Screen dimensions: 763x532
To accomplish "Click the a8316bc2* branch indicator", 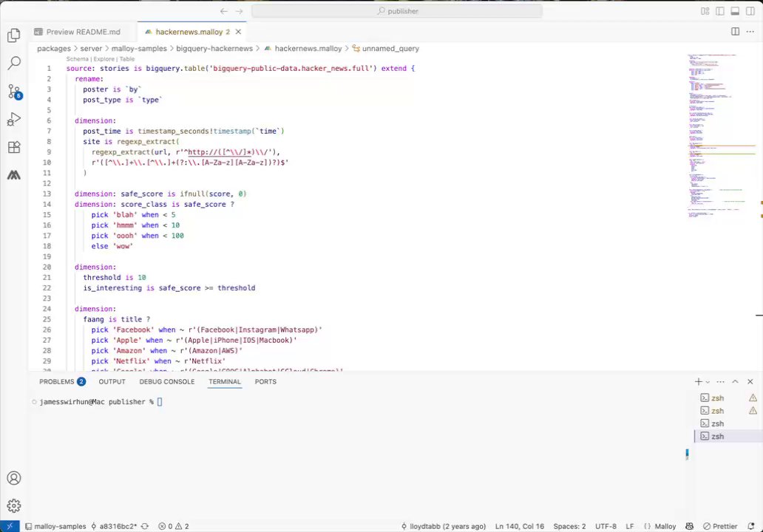I will pos(115,526).
